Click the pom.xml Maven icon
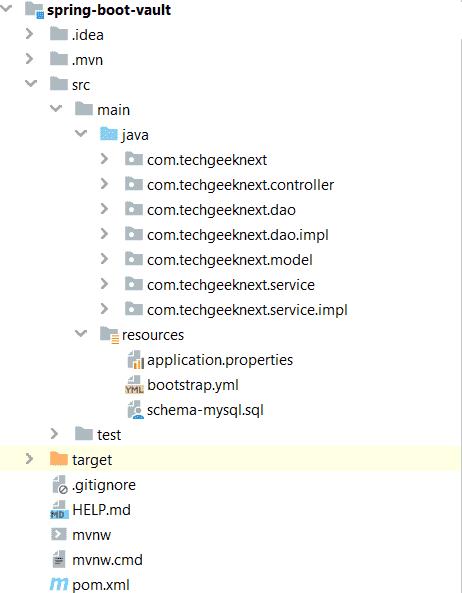 (59, 584)
